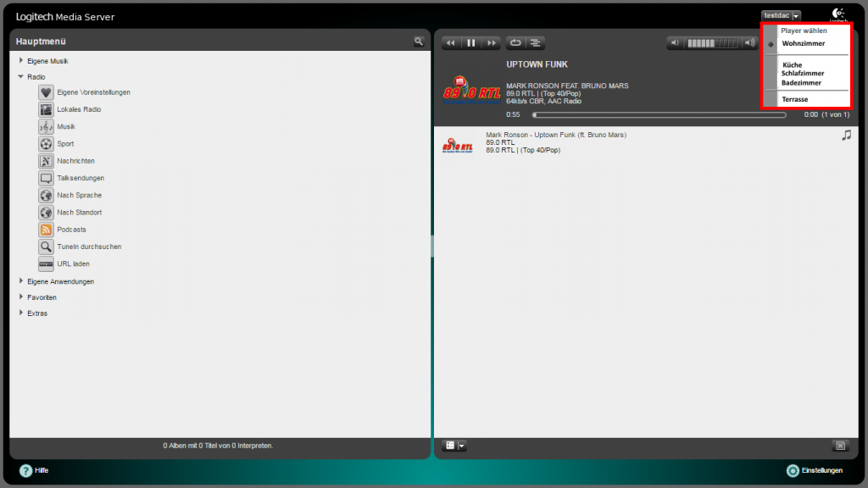Open Einstellungen settings link
868x488 pixels.
click(822, 470)
